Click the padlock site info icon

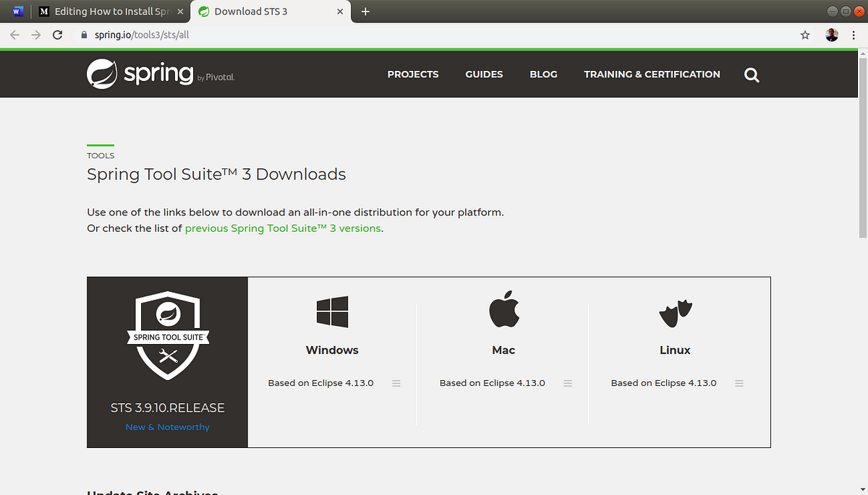[x=85, y=35]
